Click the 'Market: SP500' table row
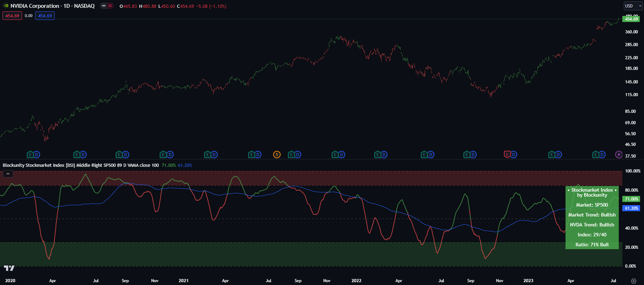Image resolution: width=644 pixels, height=285 pixels. (592, 205)
